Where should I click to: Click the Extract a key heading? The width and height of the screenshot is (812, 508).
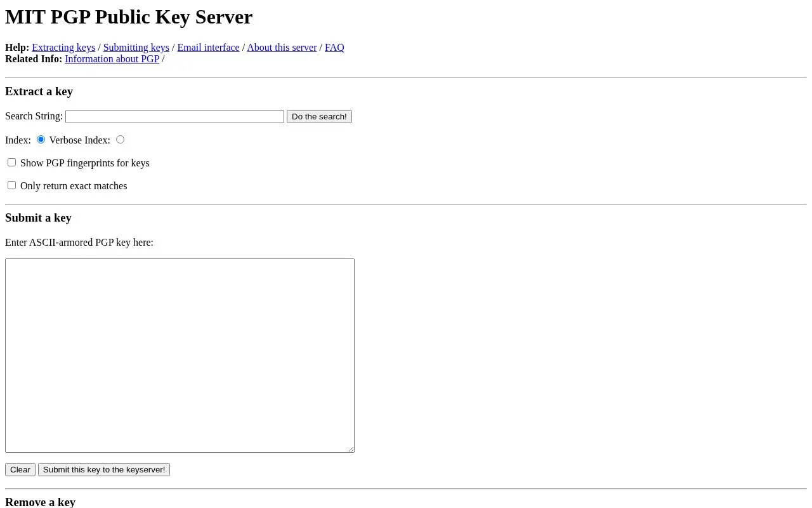coord(39,91)
